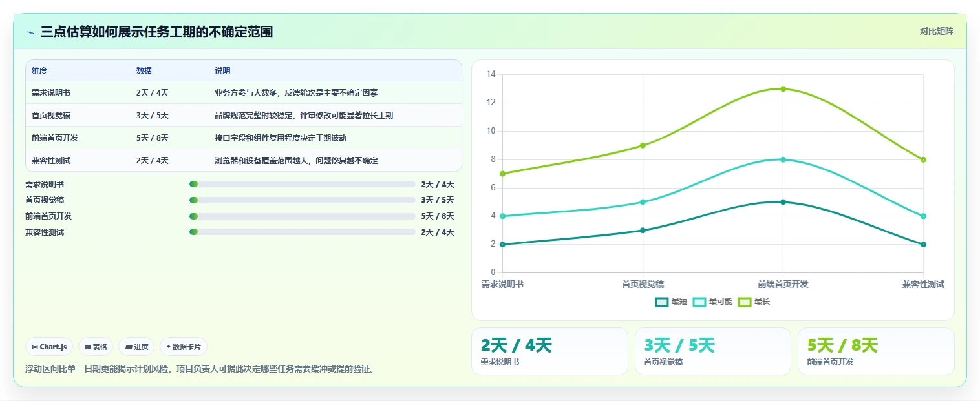Click the 需求说明书 x-axis label on chart

[x=503, y=284]
